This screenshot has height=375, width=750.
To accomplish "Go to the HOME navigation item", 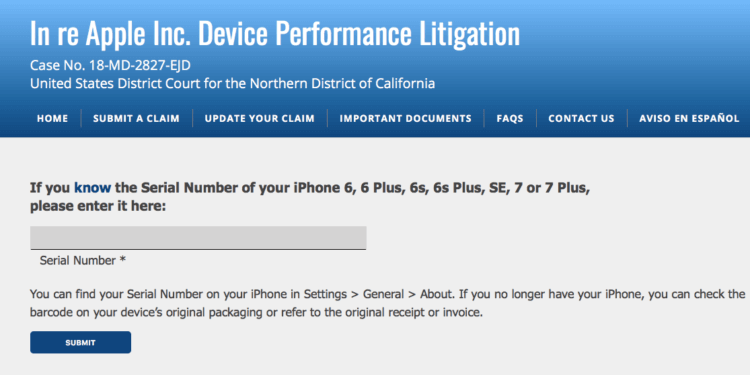I will point(52,119).
